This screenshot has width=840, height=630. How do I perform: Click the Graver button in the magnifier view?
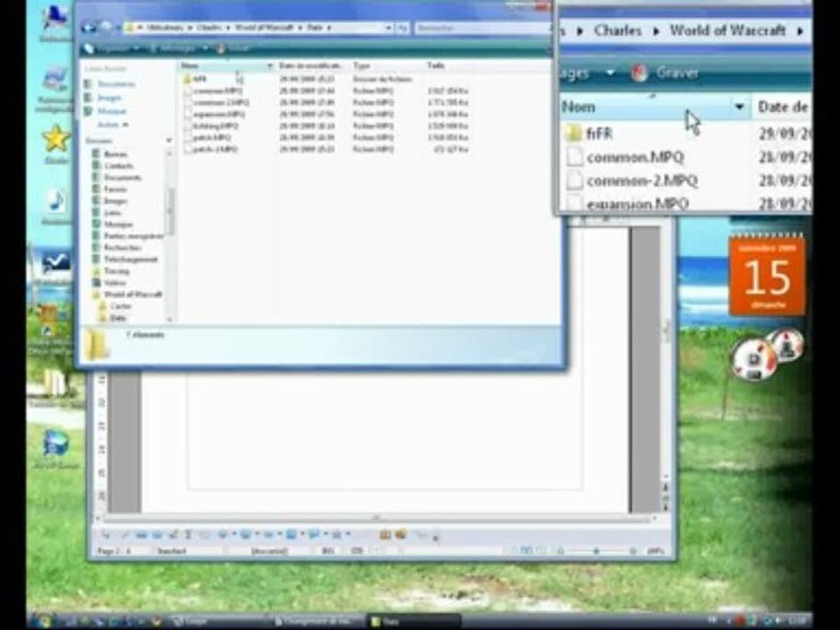(x=665, y=73)
